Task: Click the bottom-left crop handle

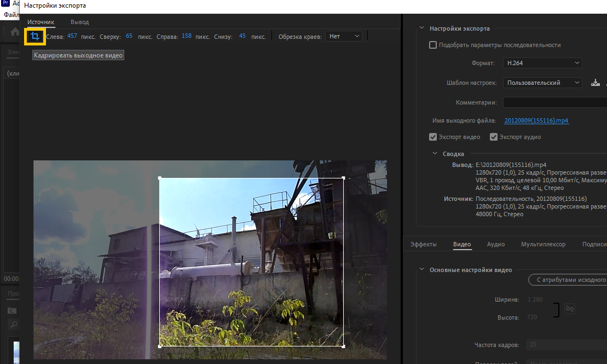Action: (160, 346)
